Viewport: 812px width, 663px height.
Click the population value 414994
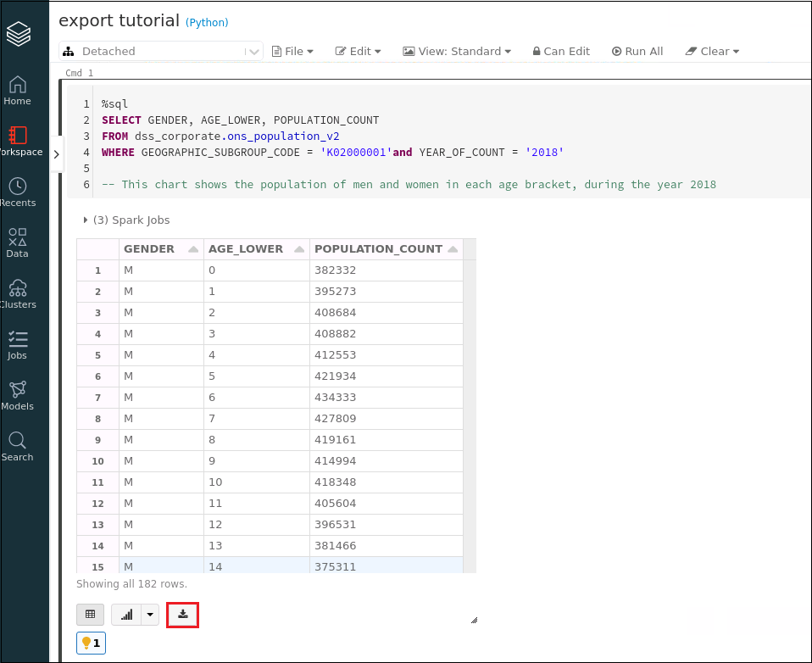(335, 461)
